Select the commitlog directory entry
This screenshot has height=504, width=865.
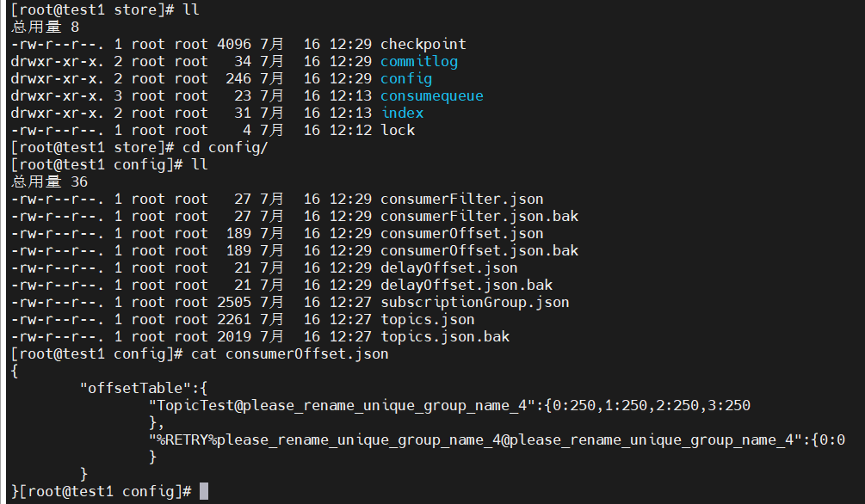(418, 61)
